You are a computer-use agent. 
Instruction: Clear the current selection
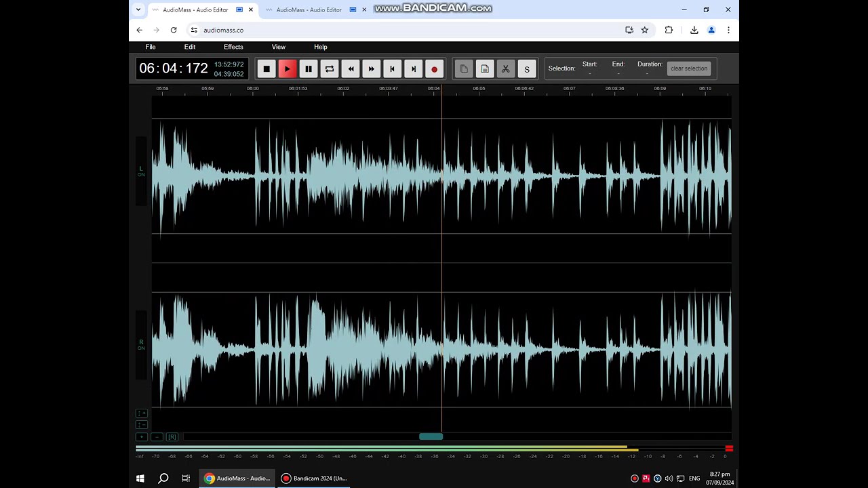[x=689, y=68]
